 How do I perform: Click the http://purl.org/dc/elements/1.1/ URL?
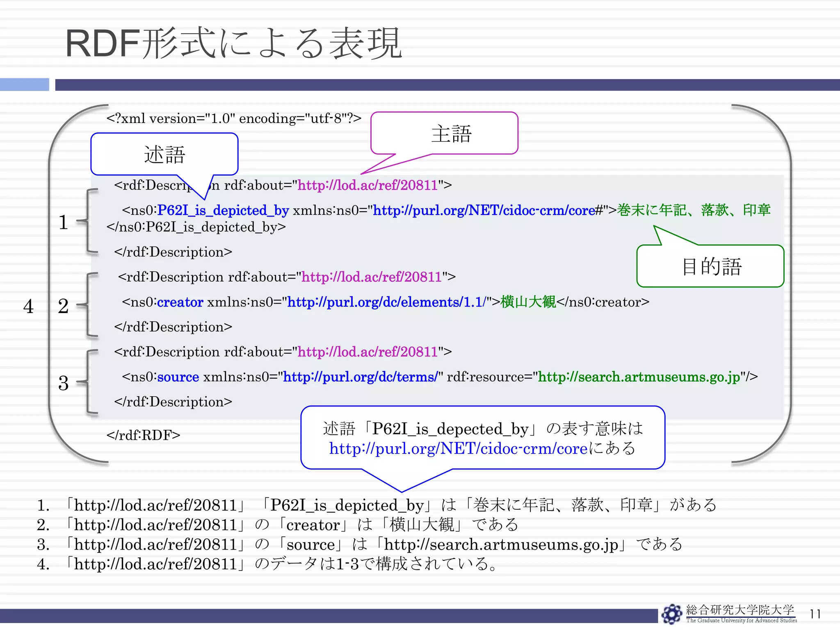pos(387,302)
